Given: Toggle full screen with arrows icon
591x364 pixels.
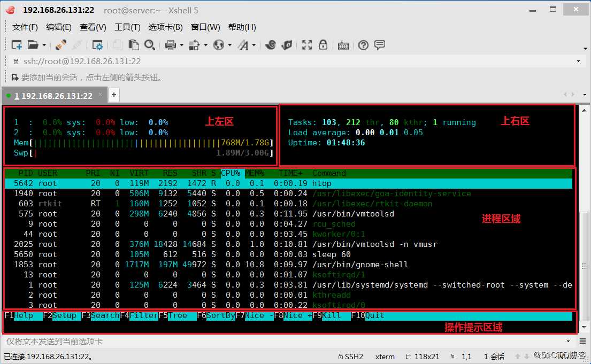Looking at the screenshot, I should tap(307, 45).
